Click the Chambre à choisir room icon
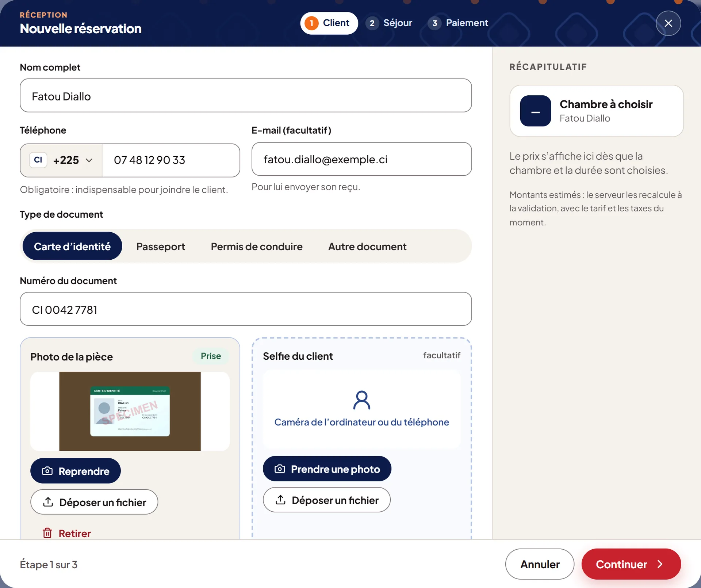 (536, 111)
